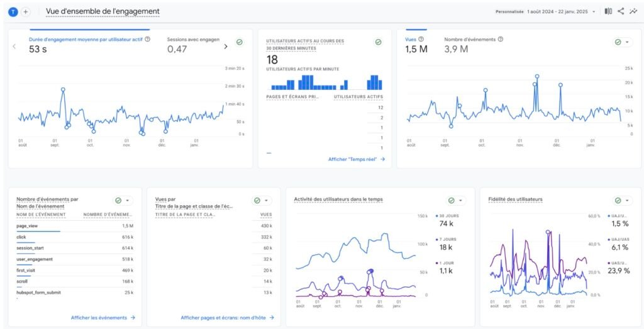Click highest anomaly marker on Vues chart
This screenshot has height=329, width=644.
[537, 76]
